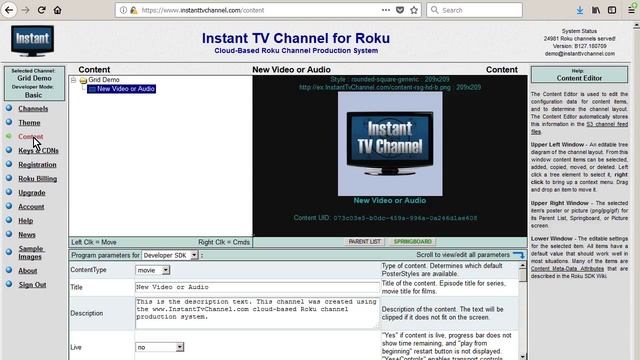Click the Pocket save icon
The width and height of the screenshot is (640, 360).
[400, 10]
